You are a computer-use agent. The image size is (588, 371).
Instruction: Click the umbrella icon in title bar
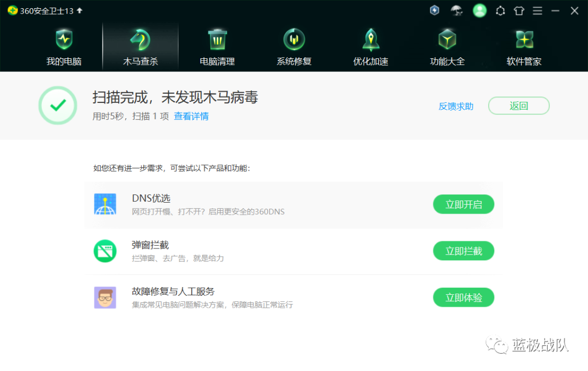tap(456, 10)
